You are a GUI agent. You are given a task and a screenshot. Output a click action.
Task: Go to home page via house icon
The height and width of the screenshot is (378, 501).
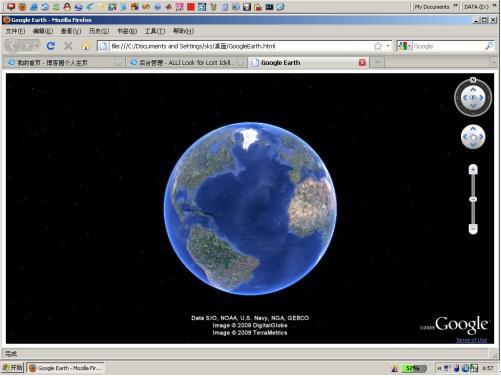click(86, 46)
